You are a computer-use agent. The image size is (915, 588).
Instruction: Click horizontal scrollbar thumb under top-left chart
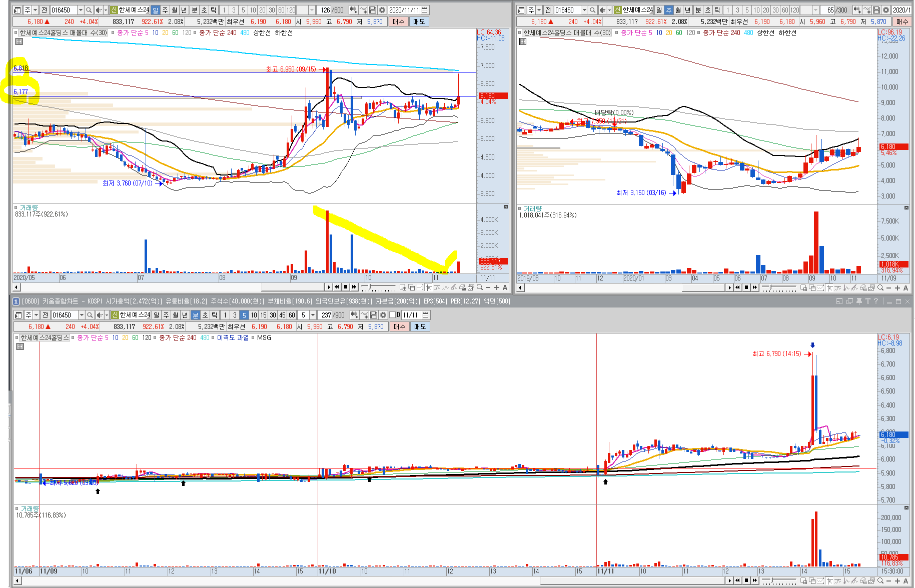coord(293,287)
